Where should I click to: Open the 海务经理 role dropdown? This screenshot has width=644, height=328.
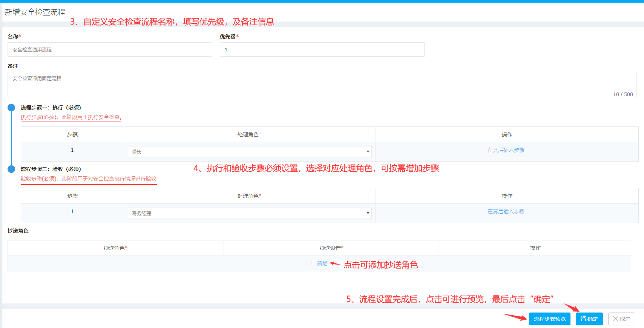click(250, 213)
